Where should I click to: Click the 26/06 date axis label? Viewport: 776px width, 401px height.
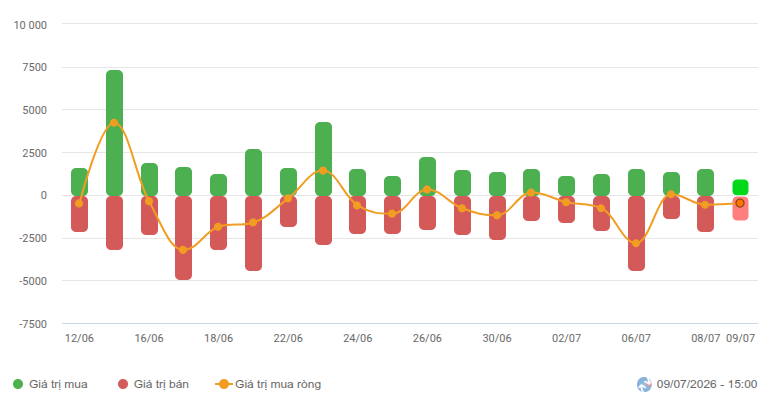(427, 338)
